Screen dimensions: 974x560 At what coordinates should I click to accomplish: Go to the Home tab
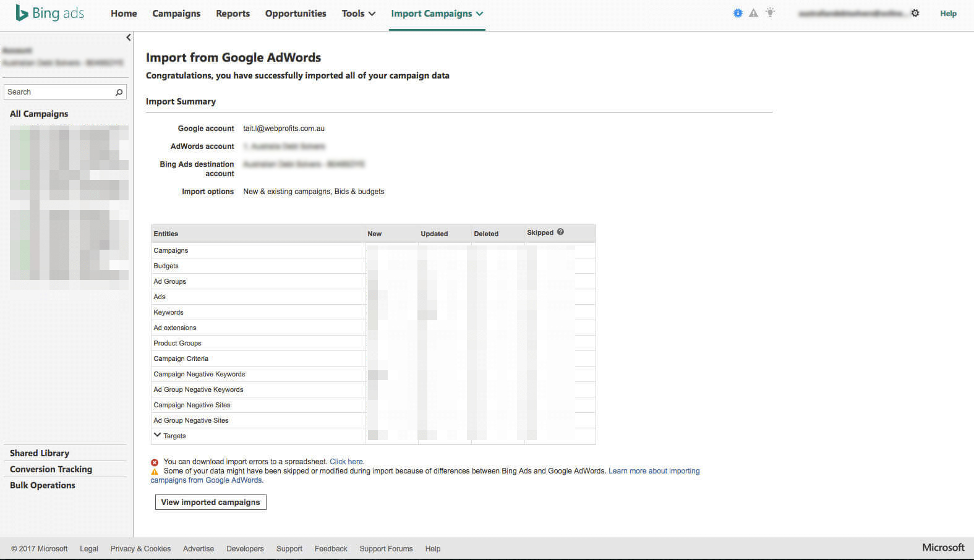pos(124,14)
